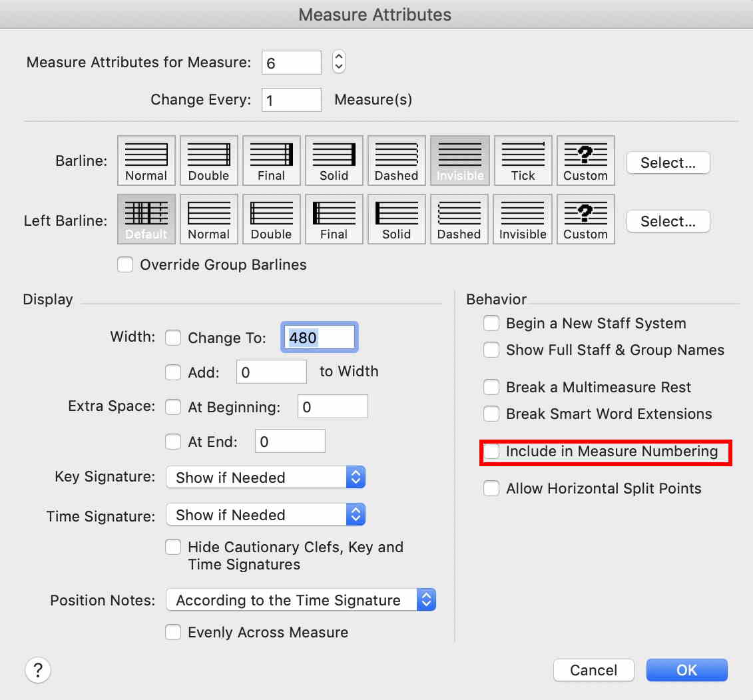Pick the Tick barline icon
The image size is (753, 700).
click(x=523, y=161)
